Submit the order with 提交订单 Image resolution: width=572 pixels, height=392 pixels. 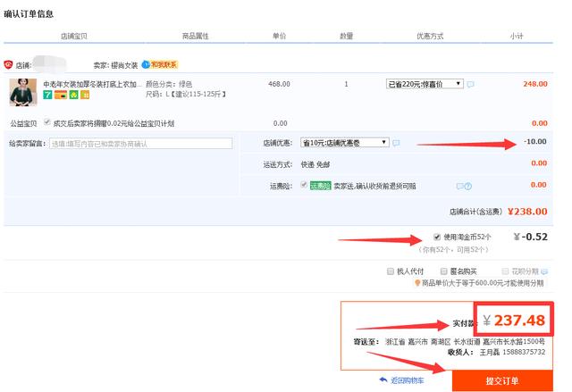coord(502,380)
